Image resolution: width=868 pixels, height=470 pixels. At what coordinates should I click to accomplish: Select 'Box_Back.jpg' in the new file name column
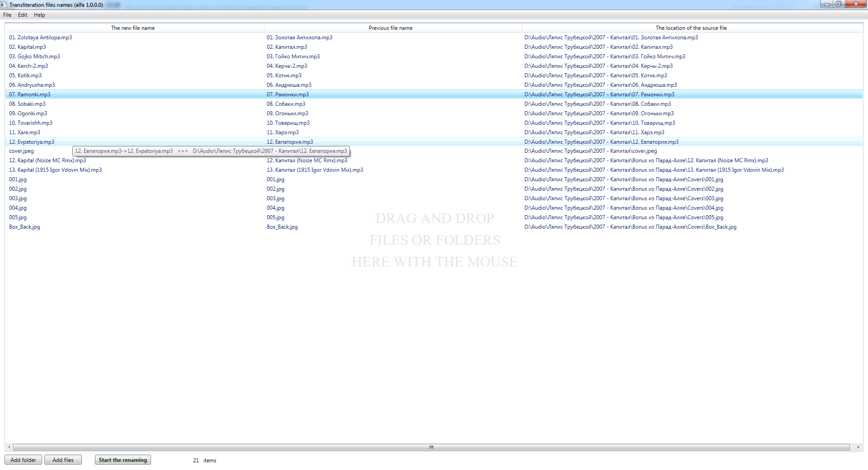point(24,227)
